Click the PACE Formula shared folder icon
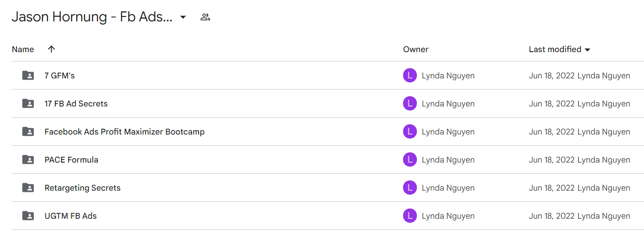Viewport: 644px width, 237px height. [28, 159]
